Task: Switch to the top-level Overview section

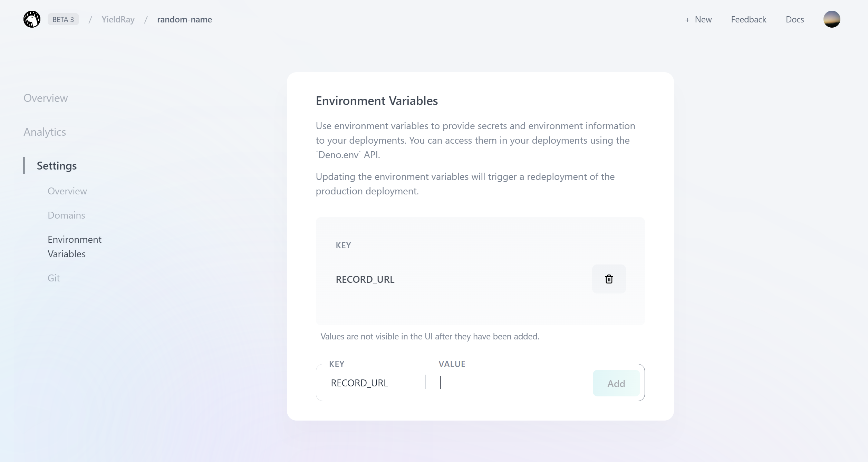Action: point(46,98)
